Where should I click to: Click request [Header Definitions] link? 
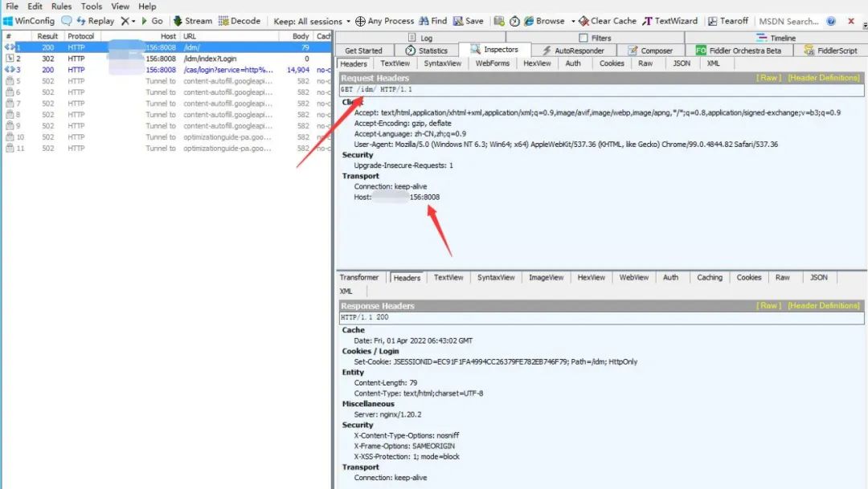coord(824,78)
